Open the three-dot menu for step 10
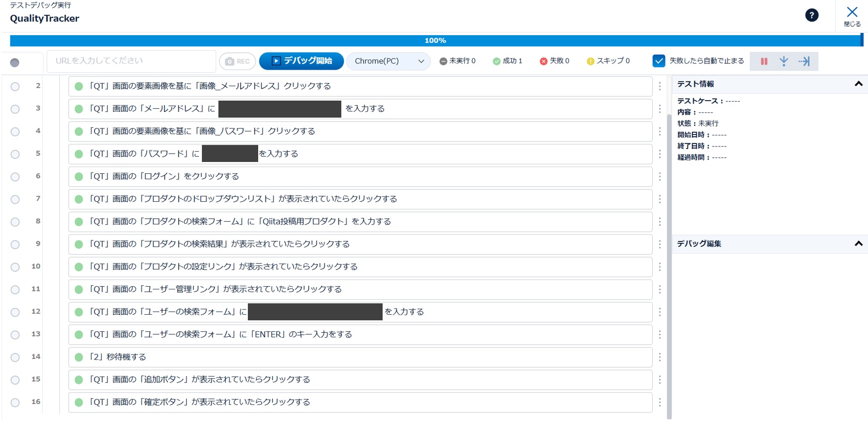Screen dimensions: 868x423 (x=659, y=267)
